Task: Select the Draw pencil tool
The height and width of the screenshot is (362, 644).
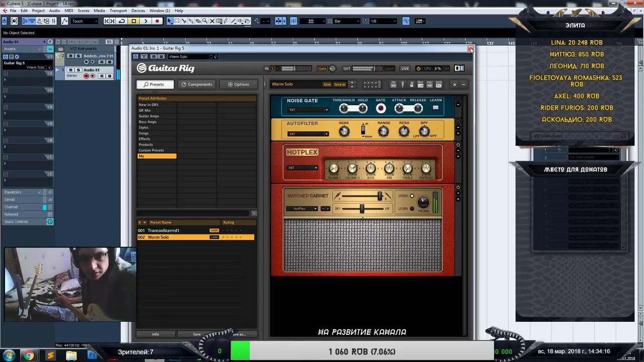Action: pyautogui.click(x=226, y=21)
